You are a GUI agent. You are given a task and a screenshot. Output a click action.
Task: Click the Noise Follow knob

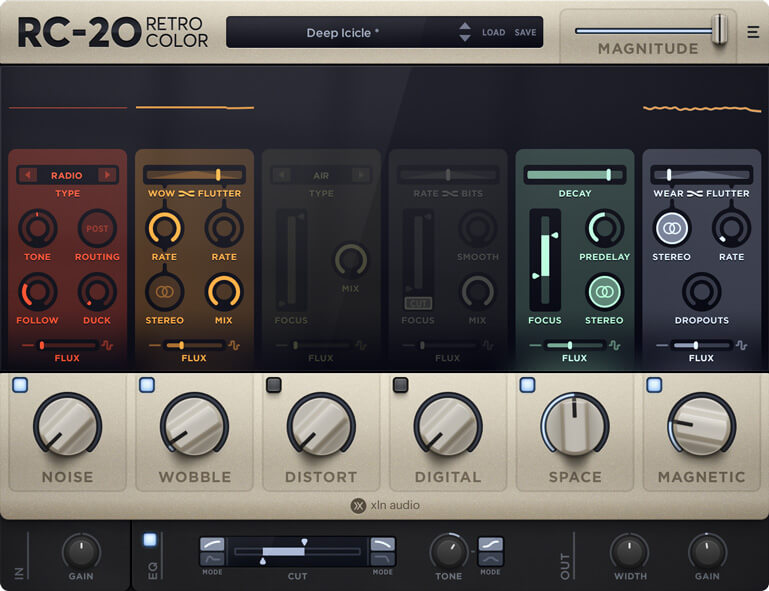click(38, 292)
